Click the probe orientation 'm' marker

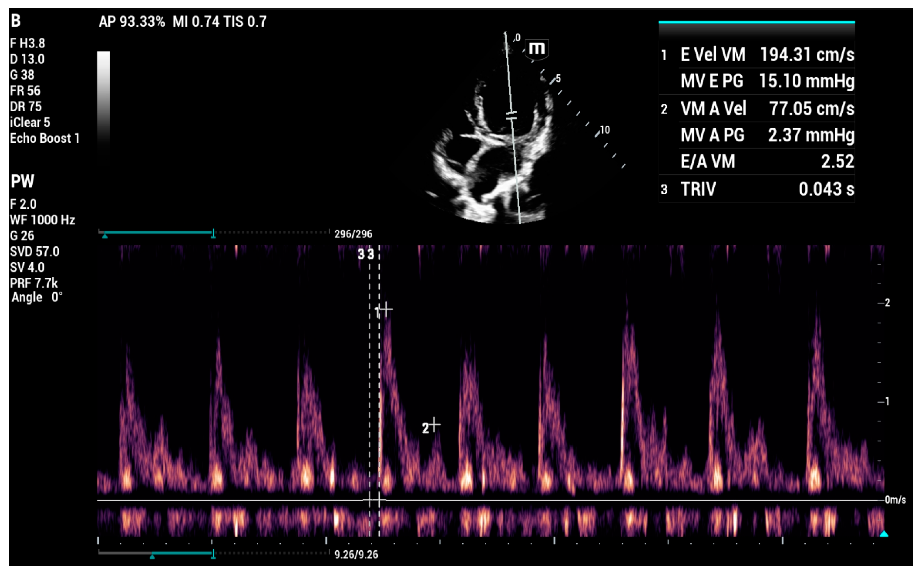pos(537,48)
